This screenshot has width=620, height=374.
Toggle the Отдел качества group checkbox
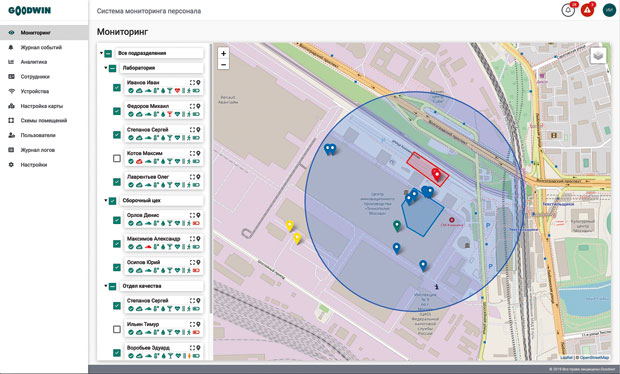(112, 286)
